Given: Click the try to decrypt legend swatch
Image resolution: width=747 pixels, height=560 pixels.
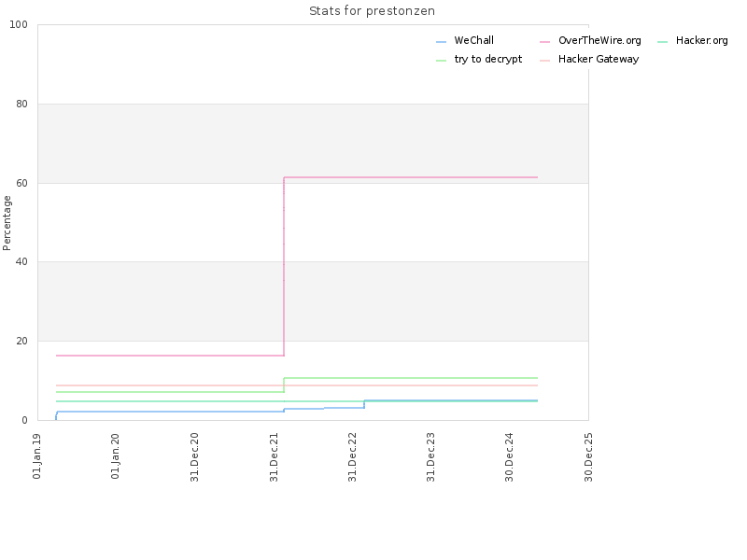Looking at the screenshot, I should (x=441, y=61).
